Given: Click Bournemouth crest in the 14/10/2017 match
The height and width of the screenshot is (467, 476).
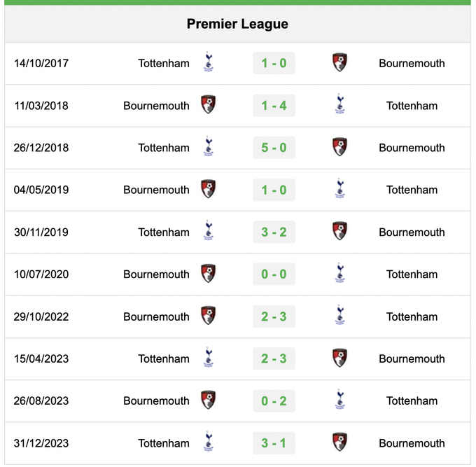Looking at the screenshot, I should (x=339, y=62).
